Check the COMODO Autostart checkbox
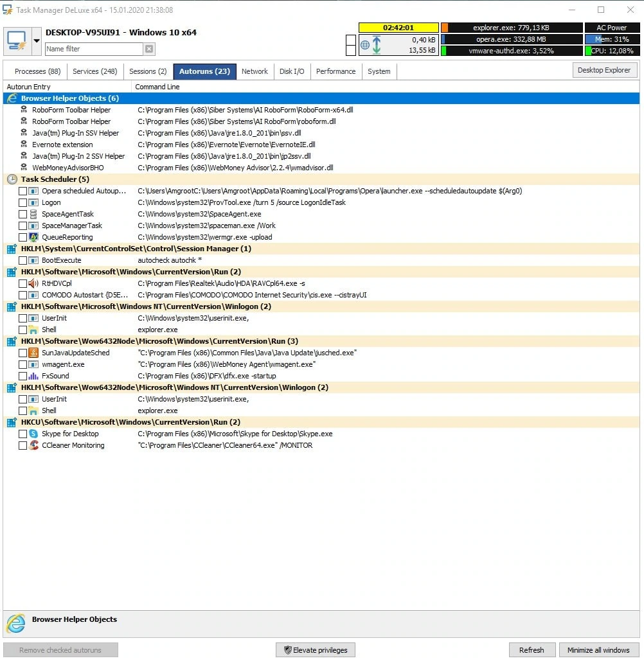The height and width of the screenshot is (663, 644). coord(23,295)
